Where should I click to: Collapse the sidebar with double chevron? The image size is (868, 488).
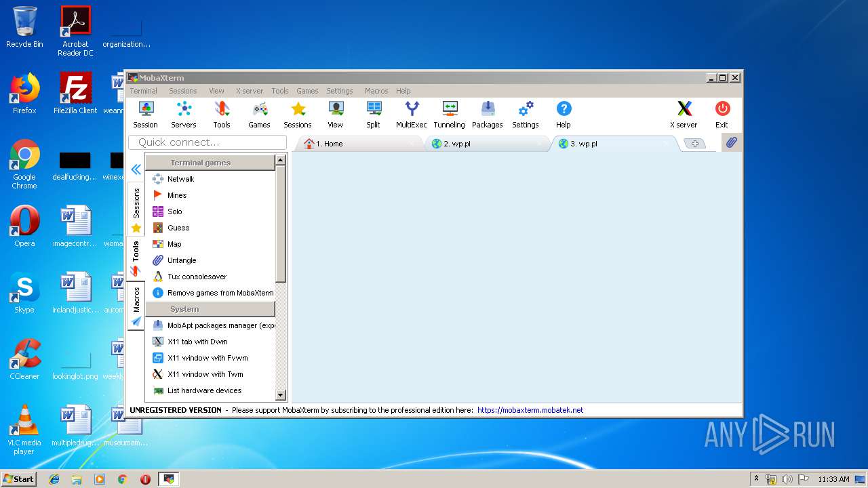[136, 169]
